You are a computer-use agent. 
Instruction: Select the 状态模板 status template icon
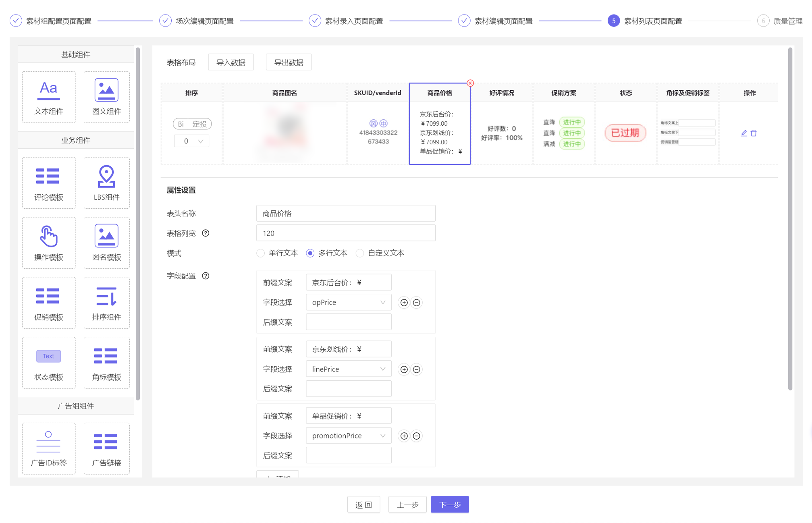[x=48, y=362]
